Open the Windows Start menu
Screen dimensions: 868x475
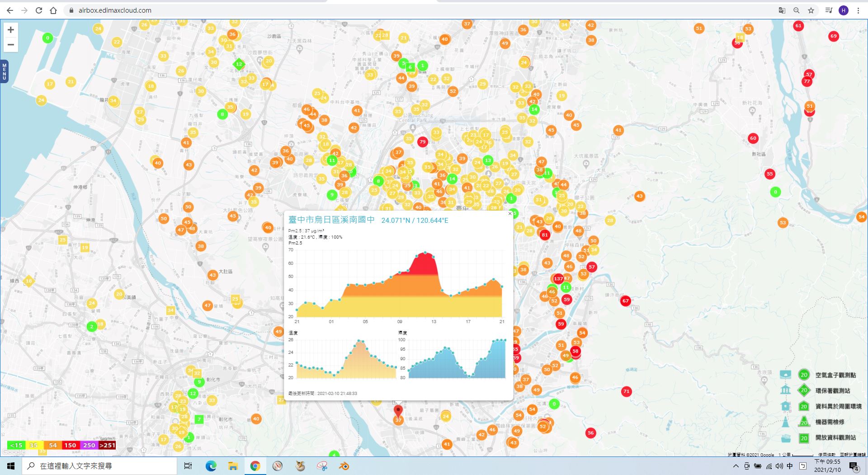point(11,466)
